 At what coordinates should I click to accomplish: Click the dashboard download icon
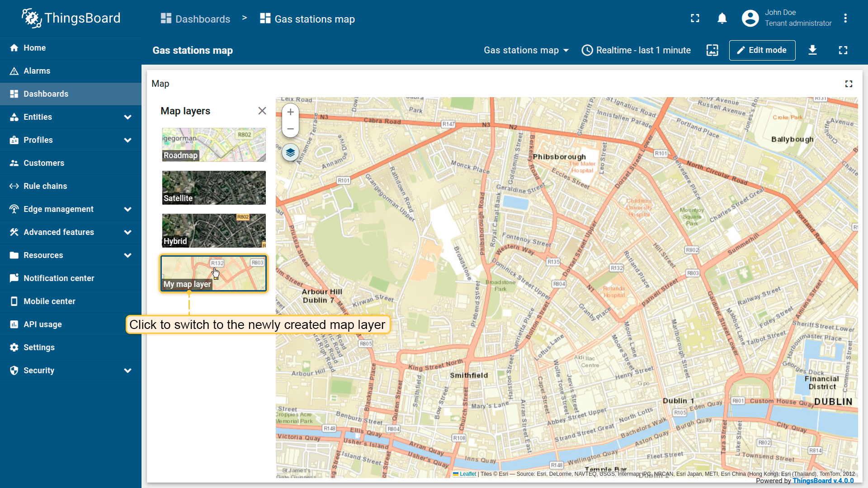pyautogui.click(x=812, y=50)
